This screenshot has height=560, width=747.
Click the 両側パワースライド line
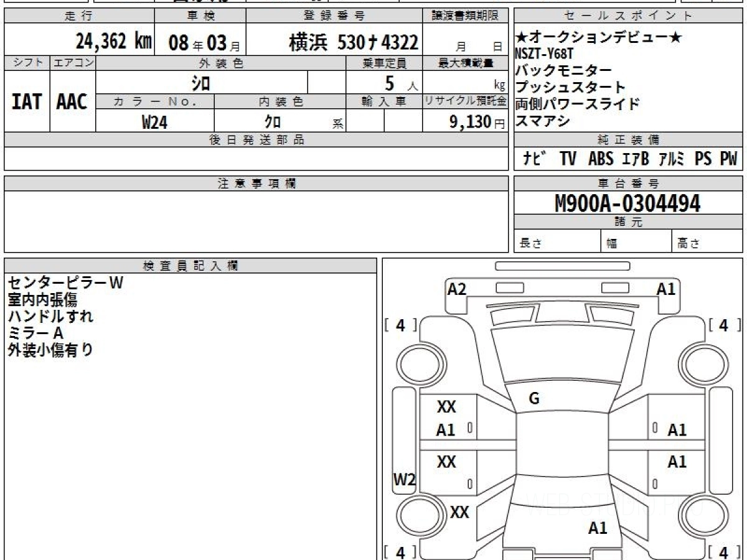(577, 104)
